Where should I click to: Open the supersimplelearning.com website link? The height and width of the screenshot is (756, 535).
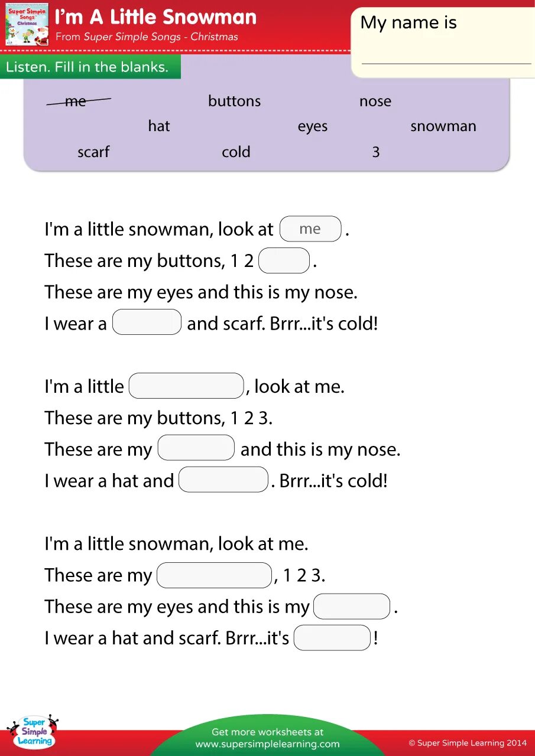pos(267,744)
